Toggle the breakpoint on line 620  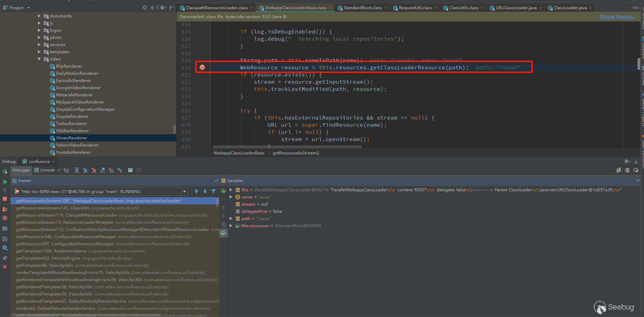tap(202, 68)
